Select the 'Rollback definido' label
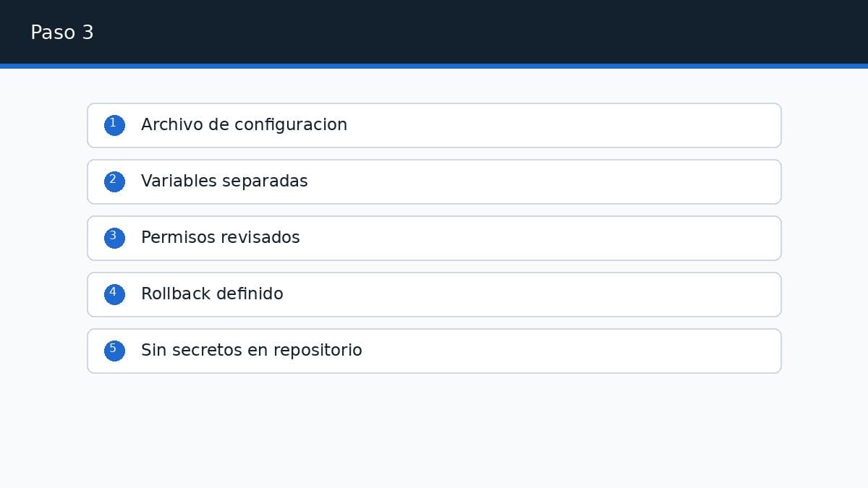Viewport: 868px width, 488px height. tap(212, 294)
